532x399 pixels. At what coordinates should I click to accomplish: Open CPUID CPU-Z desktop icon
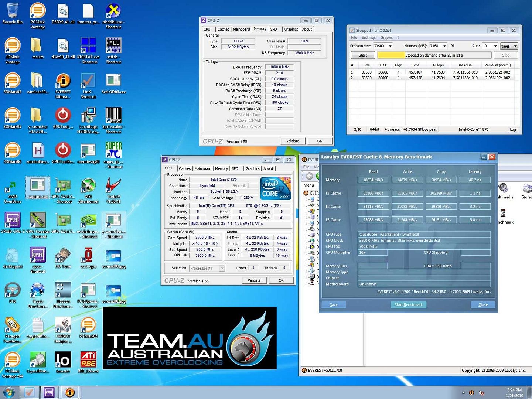[x=12, y=223]
